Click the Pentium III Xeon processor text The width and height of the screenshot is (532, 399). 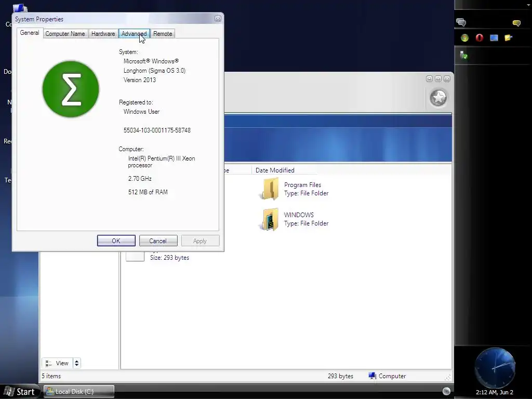(161, 162)
